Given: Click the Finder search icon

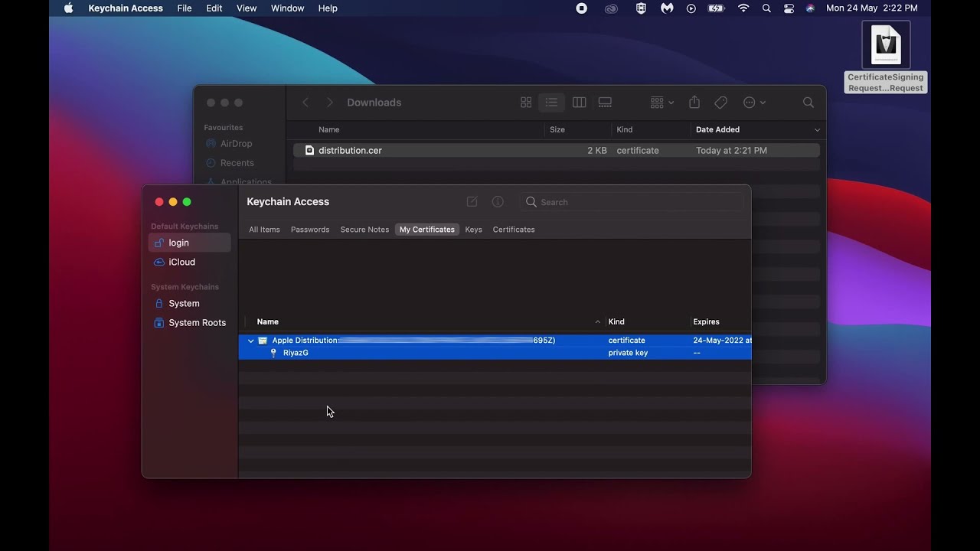Looking at the screenshot, I should point(808,103).
